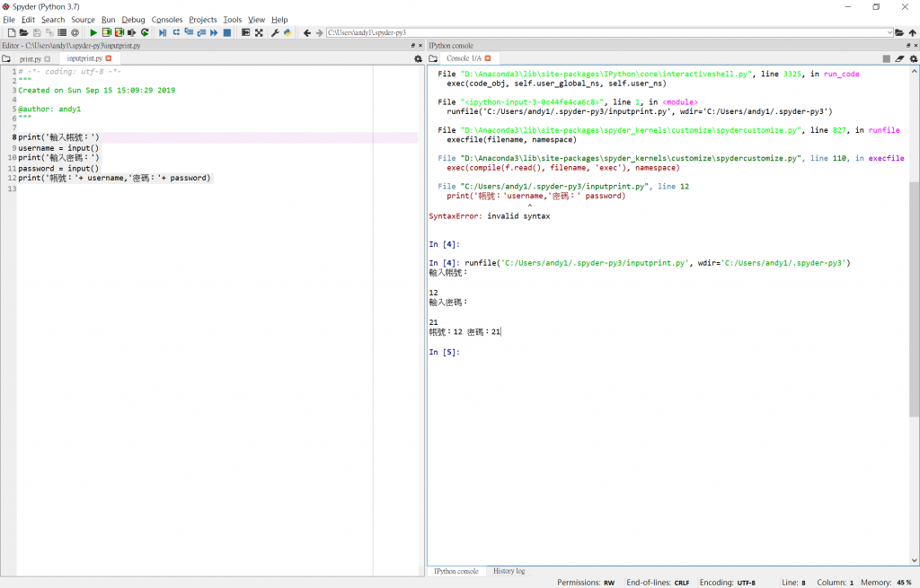
Task: Click the New file icon in toolbar
Action: tap(11, 32)
